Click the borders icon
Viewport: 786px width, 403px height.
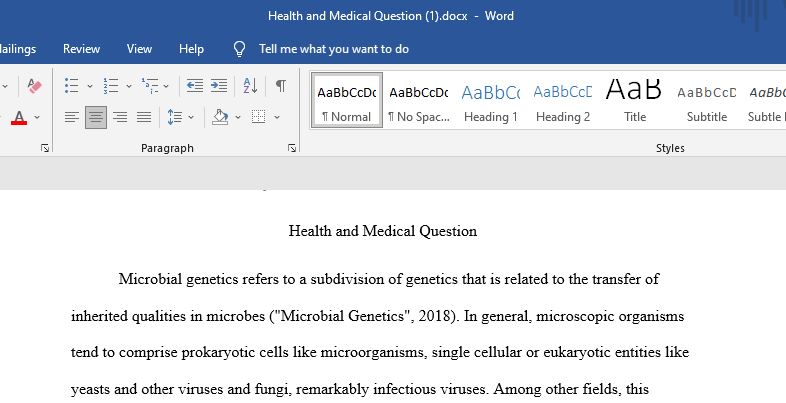[x=259, y=117]
